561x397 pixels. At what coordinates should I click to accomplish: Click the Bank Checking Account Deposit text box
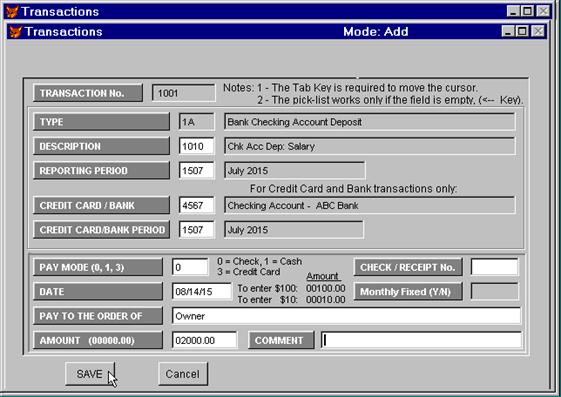click(370, 122)
